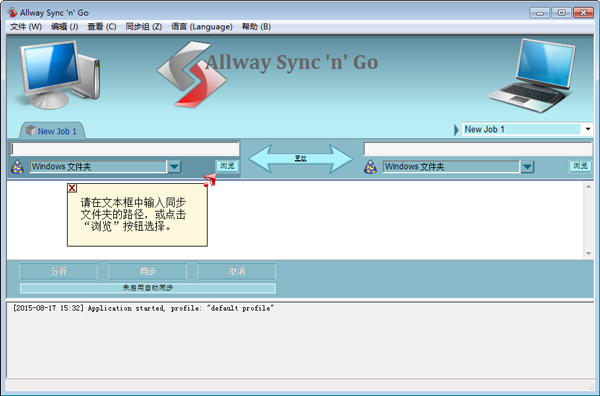Open the 编辑 (J) menu

[x=64, y=27]
